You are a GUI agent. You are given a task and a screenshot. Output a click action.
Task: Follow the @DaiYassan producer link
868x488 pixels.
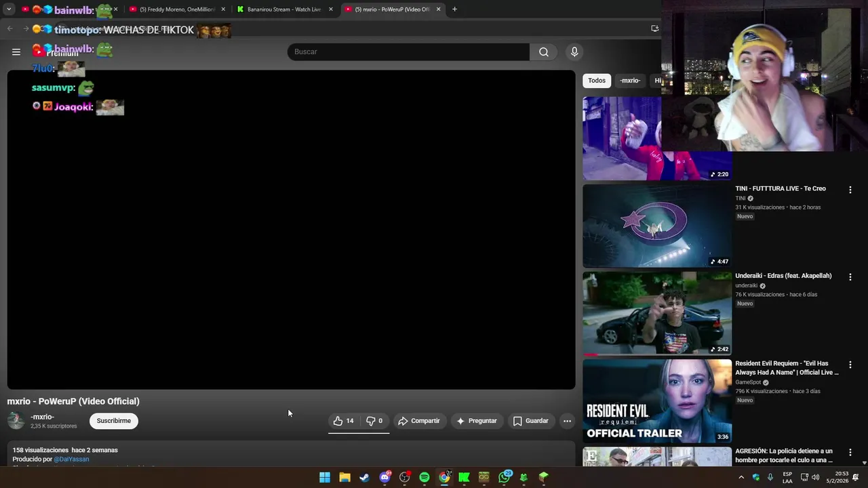pyautogui.click(x=71, y=459)
